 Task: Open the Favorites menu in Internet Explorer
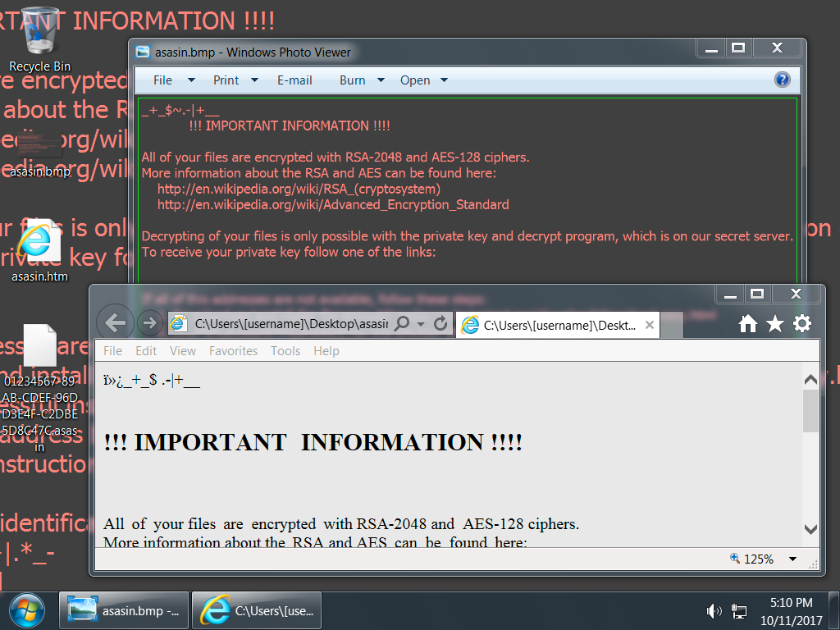click(x=233, y=351)
